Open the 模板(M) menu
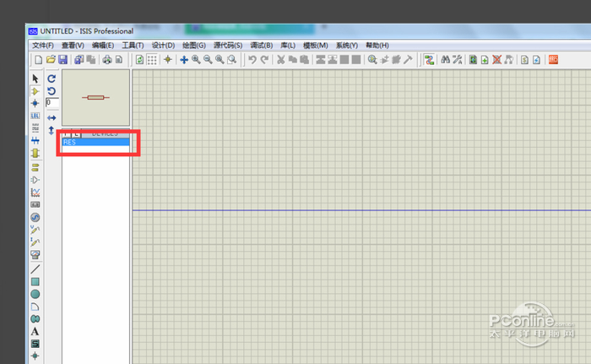Screen dimensions: 591x364 click(315, 46)
